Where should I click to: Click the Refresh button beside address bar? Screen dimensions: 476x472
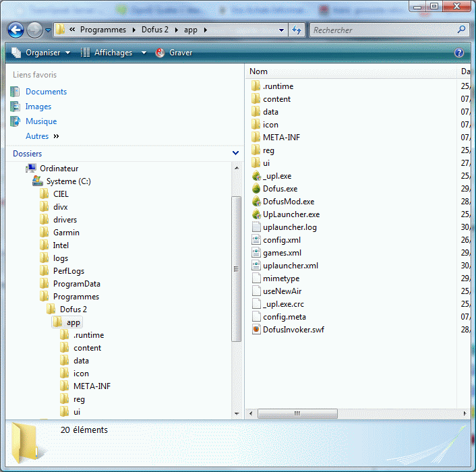coord(297,30)
